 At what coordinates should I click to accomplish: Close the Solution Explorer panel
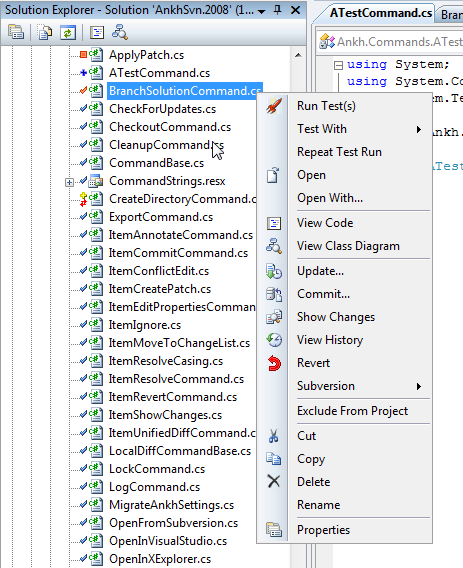[x=296, y=10]
